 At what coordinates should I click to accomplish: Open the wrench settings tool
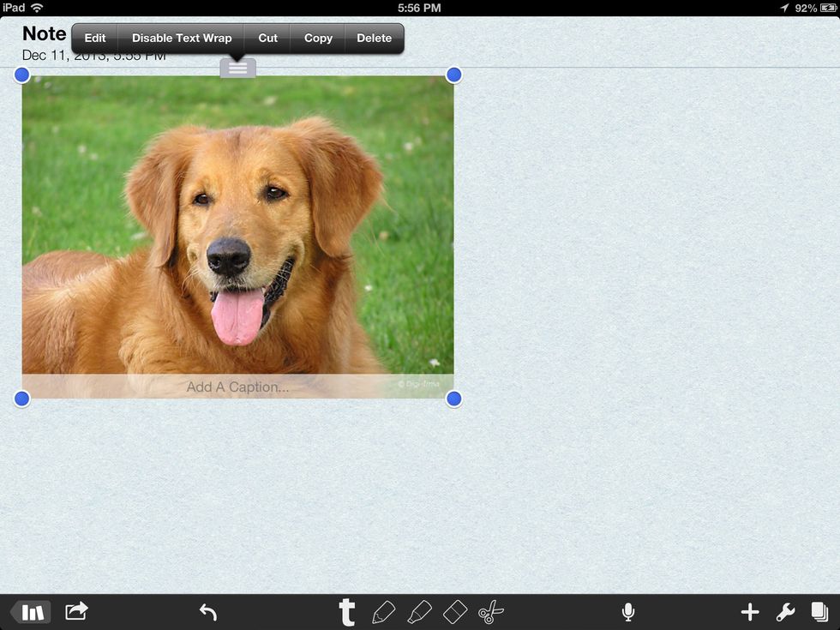pos(785,612)
